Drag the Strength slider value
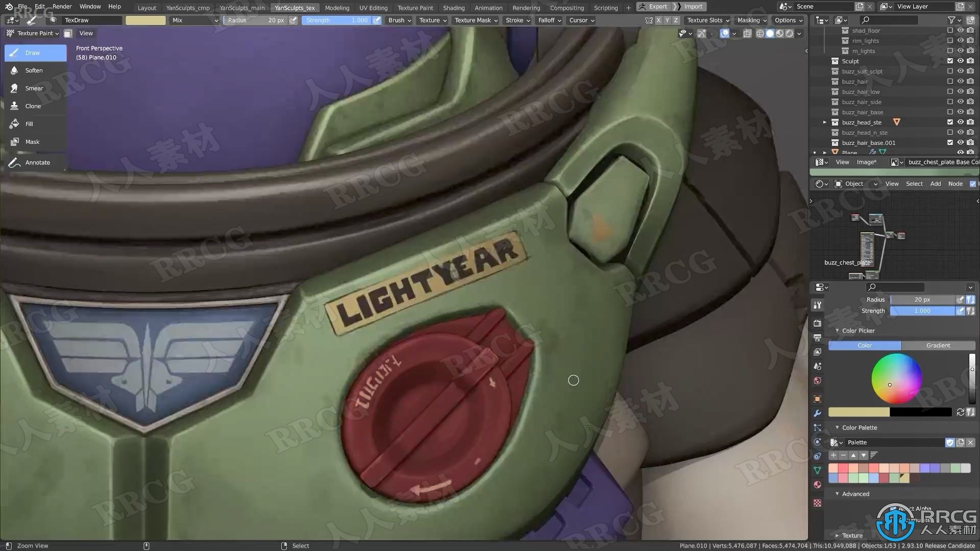This screenshot has width=980, height=551. (x=923, y=310)
